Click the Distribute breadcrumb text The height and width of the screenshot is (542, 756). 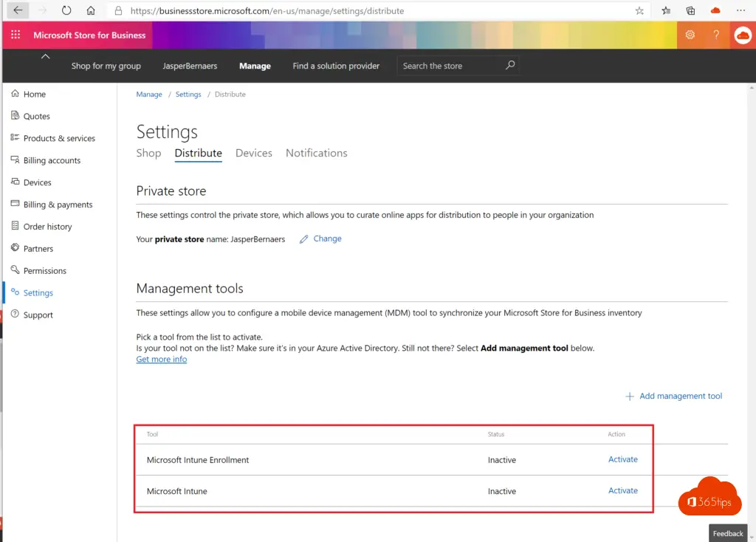230,95
